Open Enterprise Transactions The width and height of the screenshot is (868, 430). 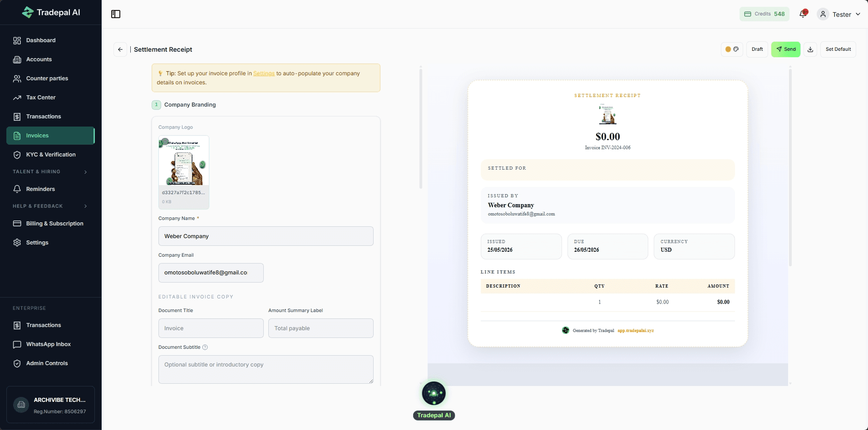(51, 325)
